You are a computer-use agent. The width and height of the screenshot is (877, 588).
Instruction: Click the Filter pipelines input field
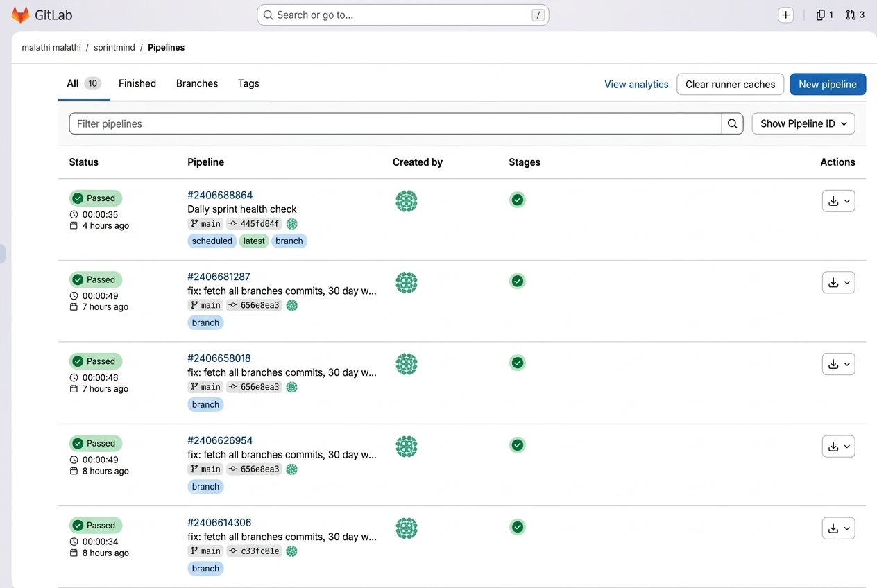395,123
